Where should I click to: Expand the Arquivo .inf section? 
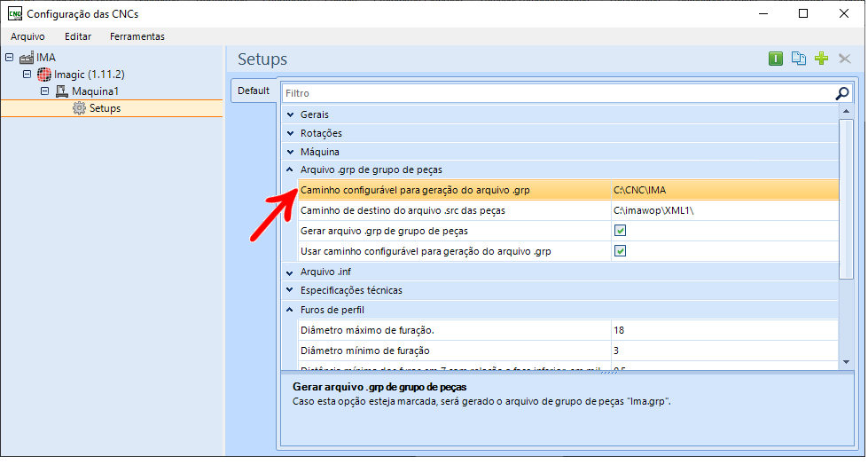(x=290, y=272)
